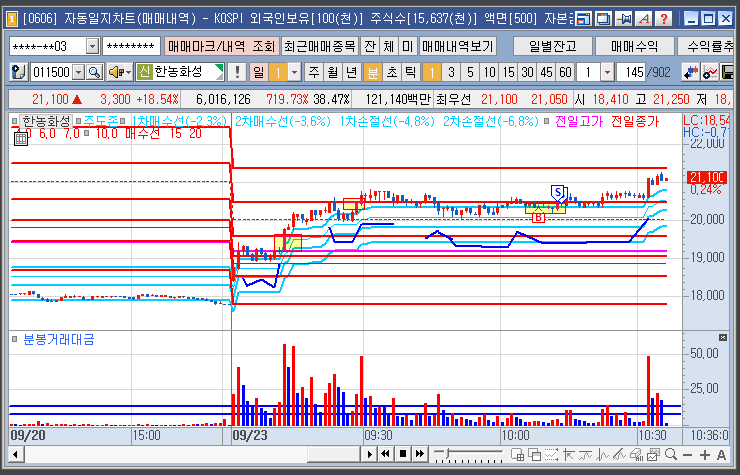
Task: Open the 최근매매종목 tab
Action: pyautogui.click(x=320, y=46)
